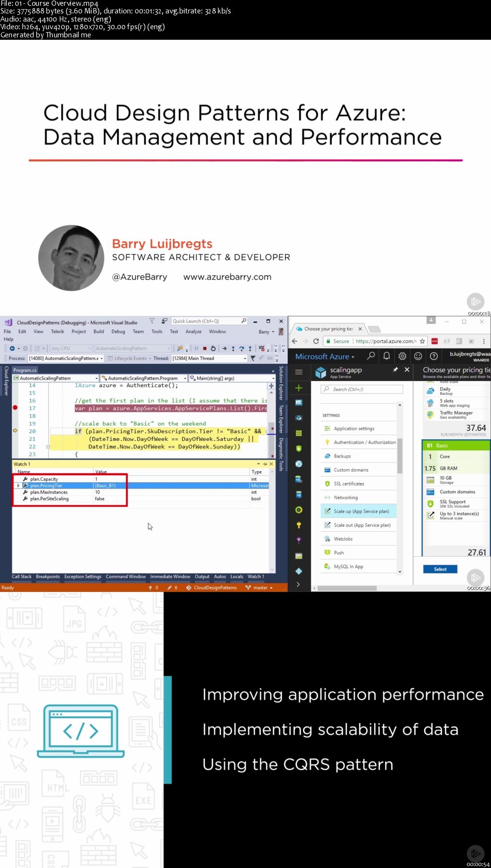Open Authentication / Authorization settings

coord(359,442)
